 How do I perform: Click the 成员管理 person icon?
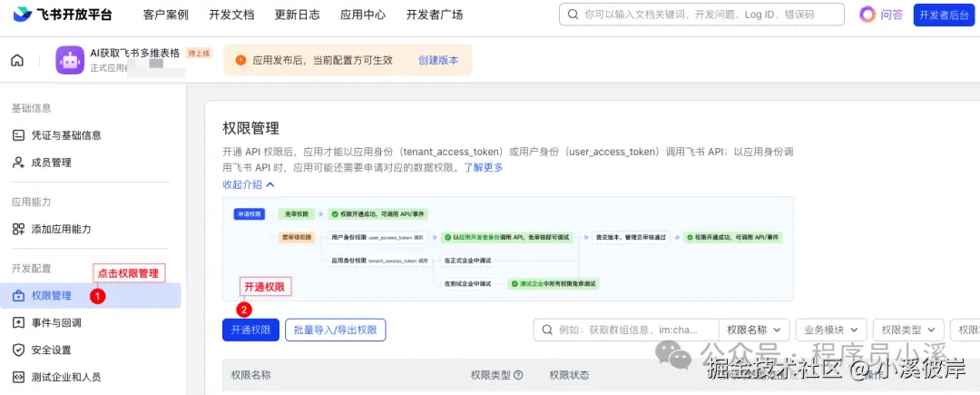coord(18,163)
